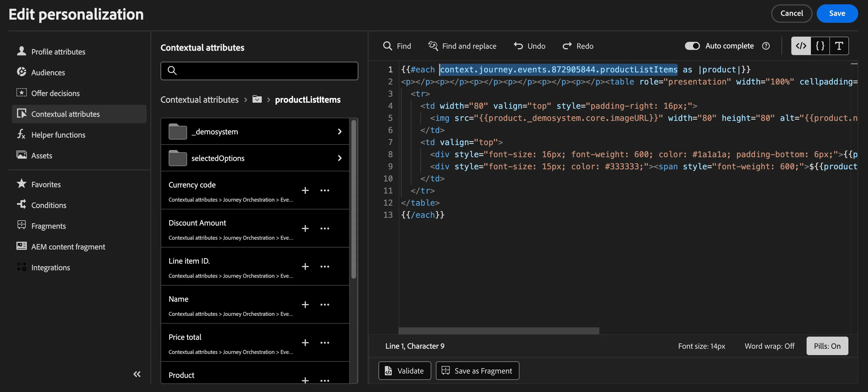
Task: Open Auto complete help icon
Action: [766, 46]
